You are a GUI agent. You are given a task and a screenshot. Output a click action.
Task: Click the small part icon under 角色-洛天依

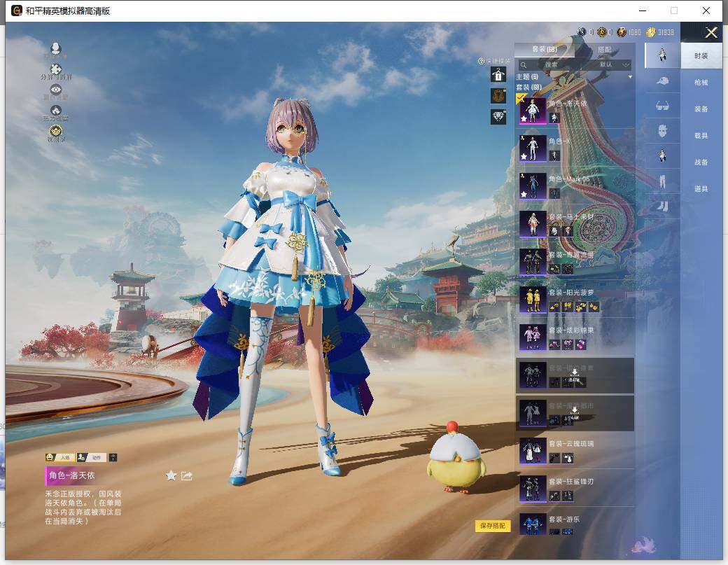click(x=554, y=118)
